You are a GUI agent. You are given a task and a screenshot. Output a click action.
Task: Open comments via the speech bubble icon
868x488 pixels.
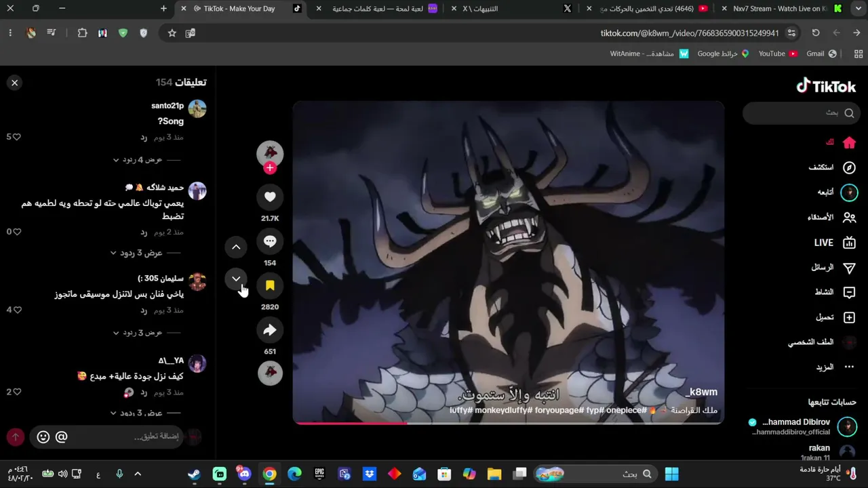pos(270,241)
